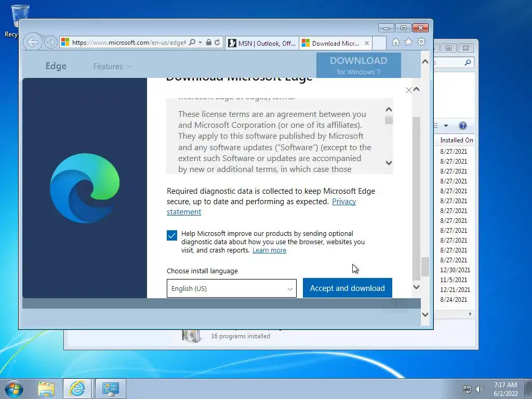Refresh the page using reload icon

tap(218, 43)
